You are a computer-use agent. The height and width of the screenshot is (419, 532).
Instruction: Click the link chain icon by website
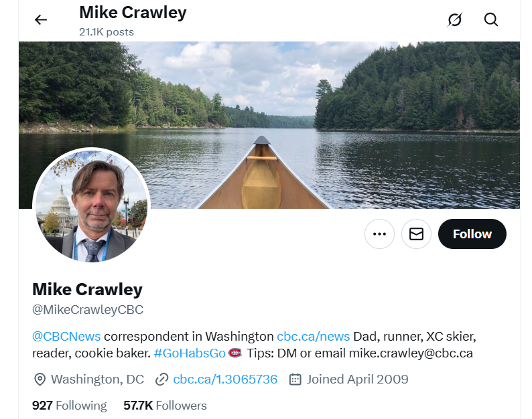point(162,380)
